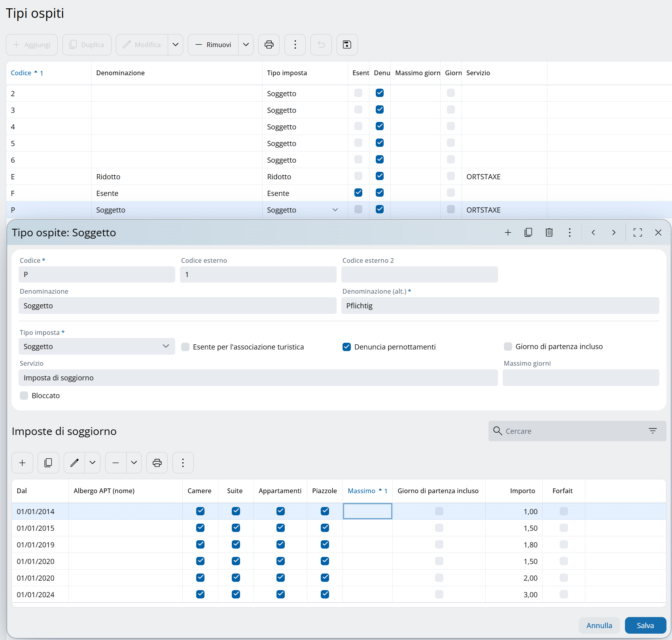The width and height of the screenshot is (672, 640).
Task: Sort the table by the Codice column header
Action: [x=21, y=73]
